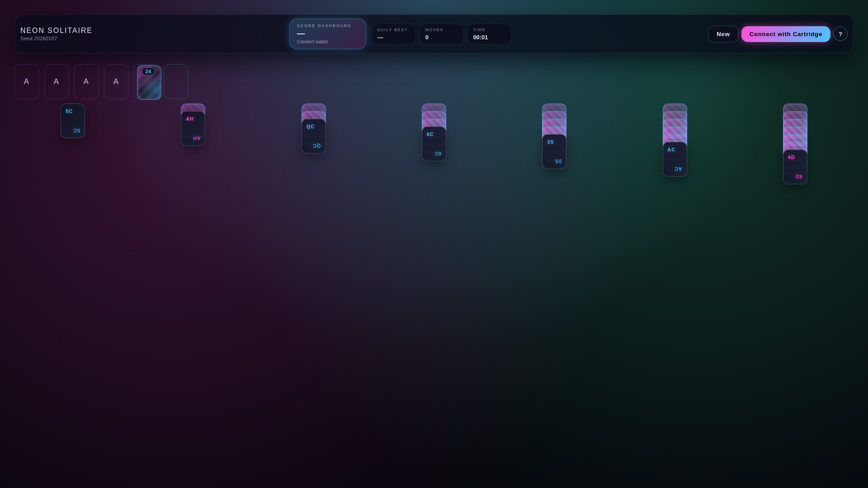Draw from the stock pile showing 24

pyautogui.click(x=149, y=82)
